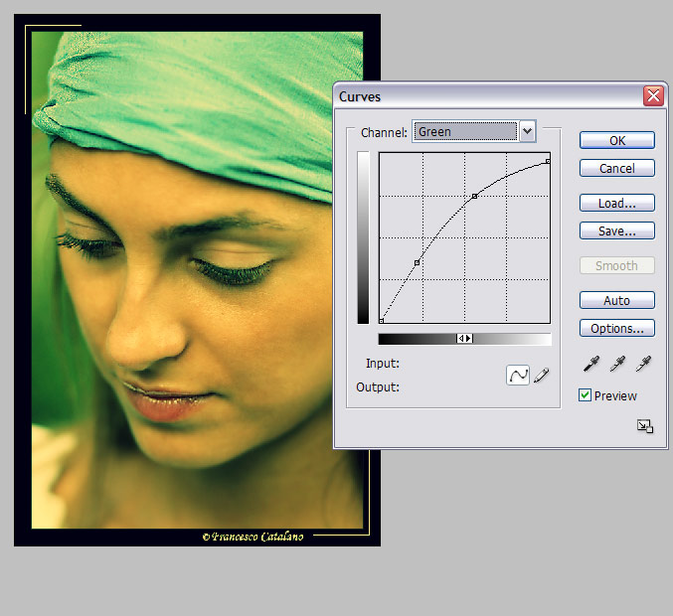Select the white point eyedropper

click(643, 365)
